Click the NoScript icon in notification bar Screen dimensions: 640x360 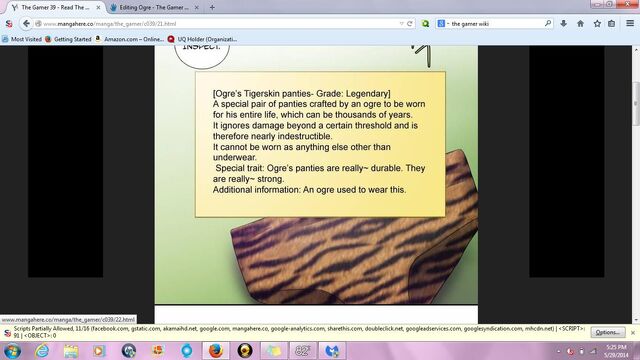point(7,333)
